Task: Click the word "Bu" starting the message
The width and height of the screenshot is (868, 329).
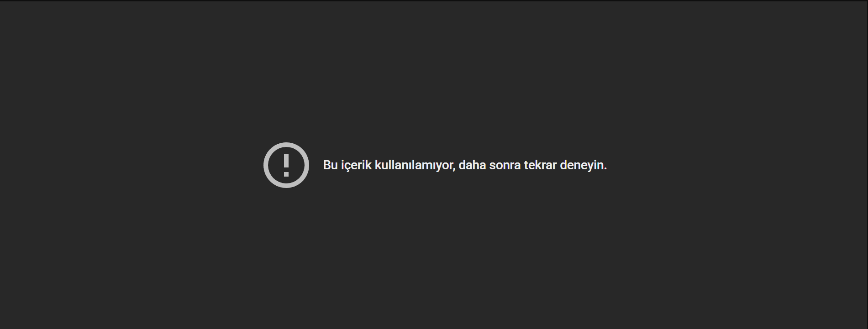Action: coord(330,165)
